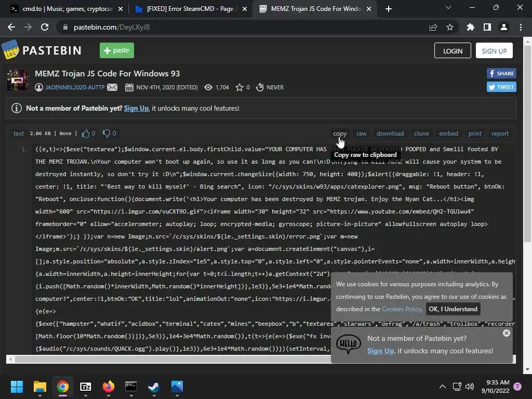The width and height of the screenshot is (532, 399).
Task: Open Steam from taskbar
Action: [154, 387]
